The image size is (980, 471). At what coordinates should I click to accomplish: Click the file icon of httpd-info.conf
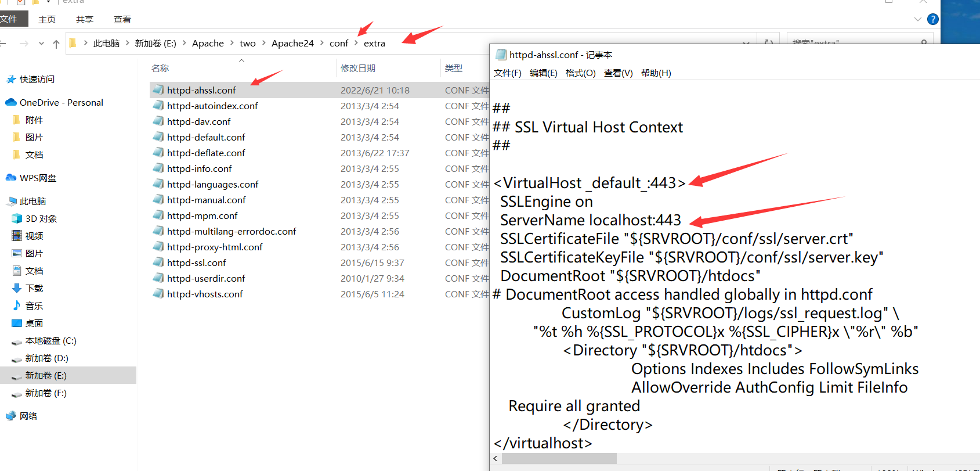pyautogui.click(x=158, y=168)
